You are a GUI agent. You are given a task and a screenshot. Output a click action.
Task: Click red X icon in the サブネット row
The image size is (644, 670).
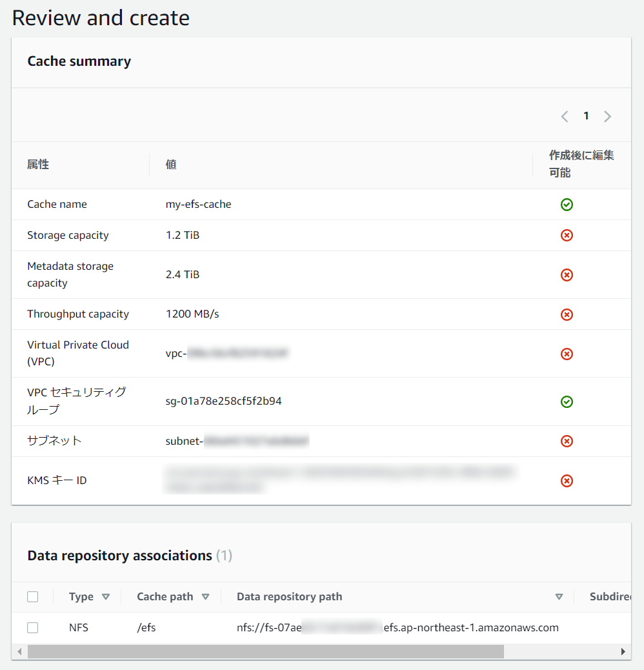tap(567, 441)
